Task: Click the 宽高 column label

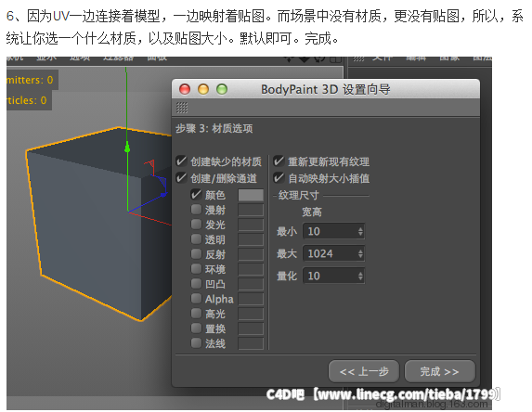Action: [312, 212]
